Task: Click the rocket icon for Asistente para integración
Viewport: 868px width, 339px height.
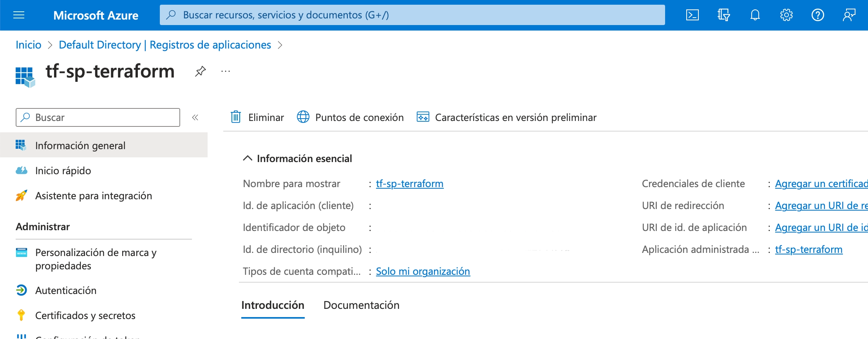Action: tap(21, 195)
